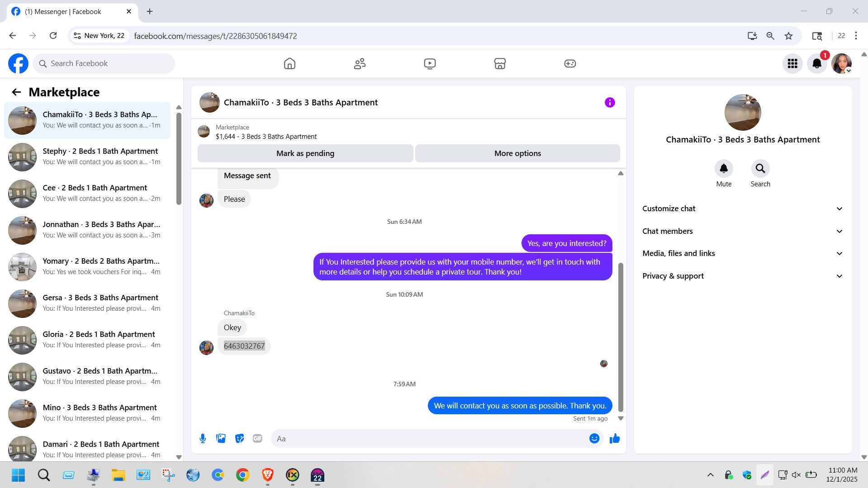Bookmark this page with star icon
Image resolution: width=868 pixels, height=488 pixels.
tap(788, 36)
